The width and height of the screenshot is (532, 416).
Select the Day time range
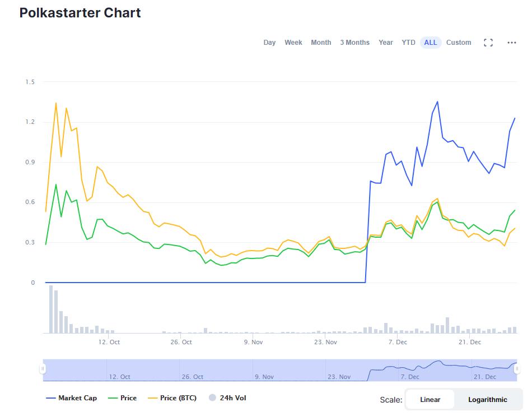click(x=269, y=43)
